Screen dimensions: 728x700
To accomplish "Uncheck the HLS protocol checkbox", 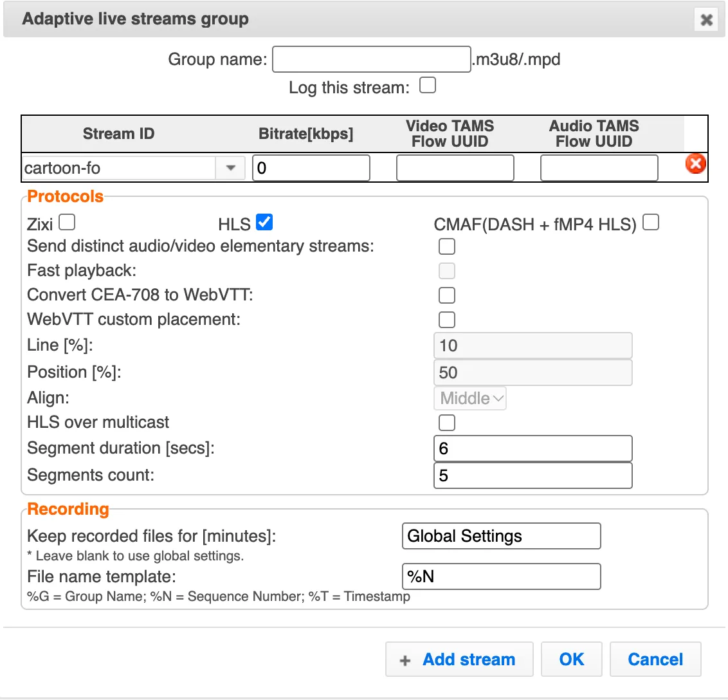I will pyautogui.click(x=265, y=222).
